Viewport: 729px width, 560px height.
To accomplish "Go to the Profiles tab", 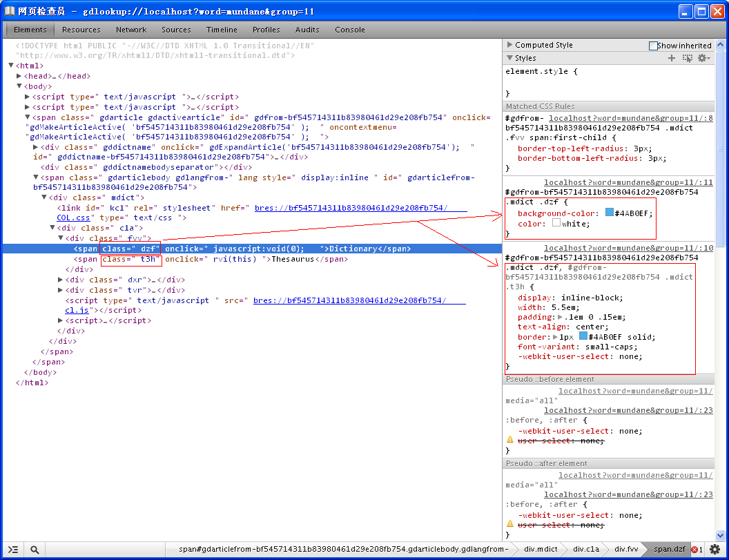I will point(266,30).
